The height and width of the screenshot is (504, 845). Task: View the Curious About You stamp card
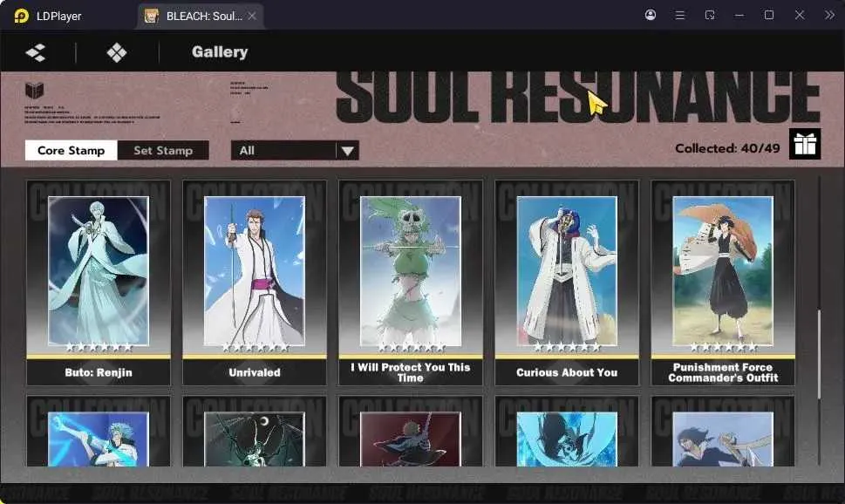coord(567,283)
